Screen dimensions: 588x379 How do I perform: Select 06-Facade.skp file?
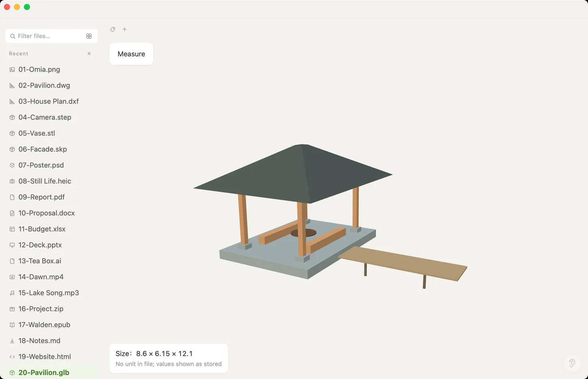43,149
